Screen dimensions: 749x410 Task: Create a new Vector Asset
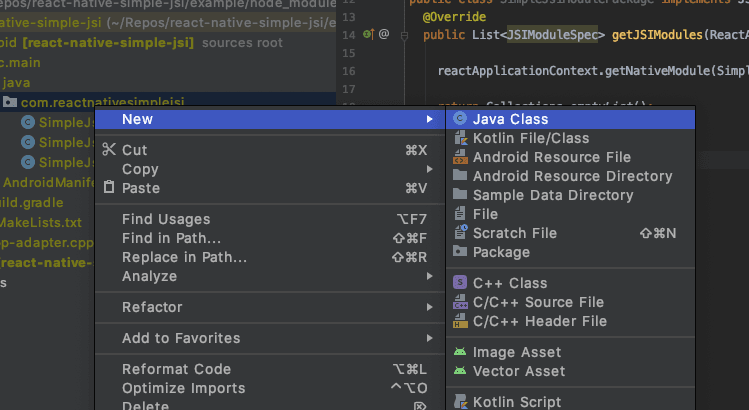pyautogui.click(x=570, y=371)
